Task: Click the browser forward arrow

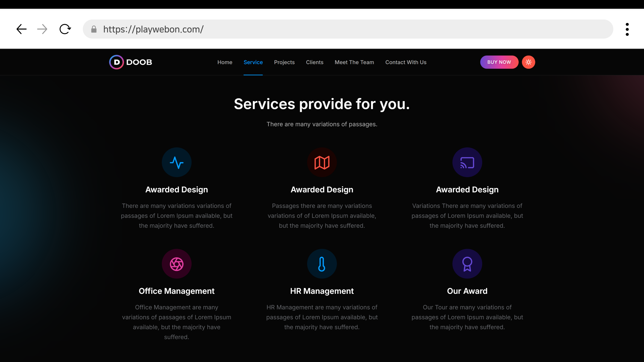Action: [42, 29]
